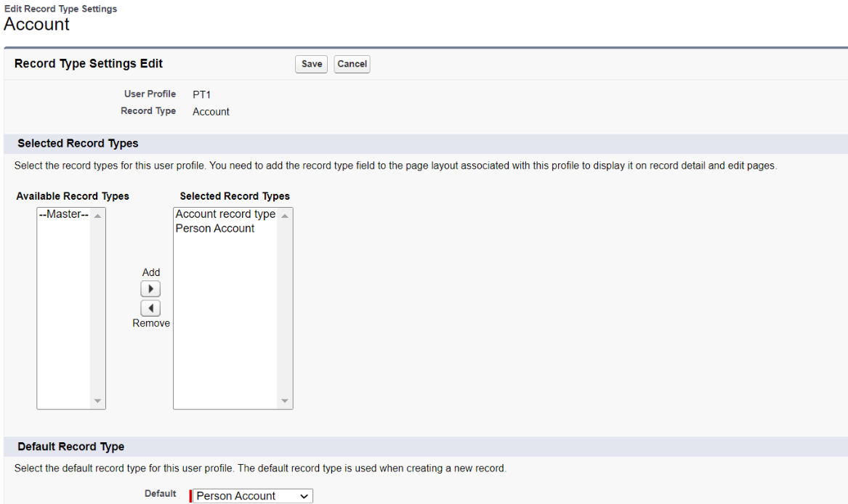Click the Selected Record Types scrollbar track
Image resolution: width=848 pixels, height=504 pixels.
285,305
